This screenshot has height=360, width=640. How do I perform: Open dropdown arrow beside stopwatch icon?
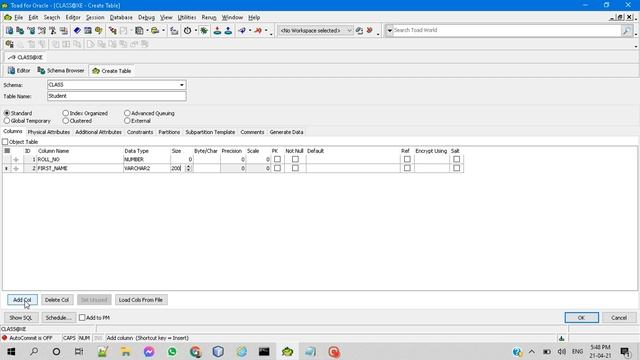click(196, 31)
